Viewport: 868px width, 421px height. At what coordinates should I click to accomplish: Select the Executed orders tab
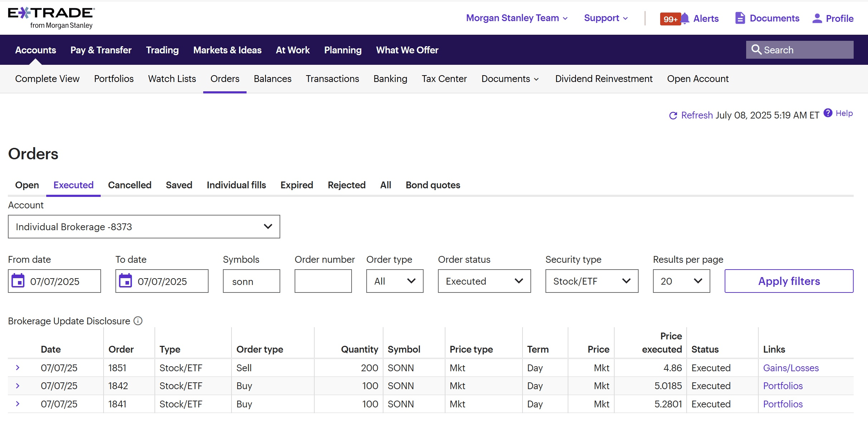coord(73,185)
